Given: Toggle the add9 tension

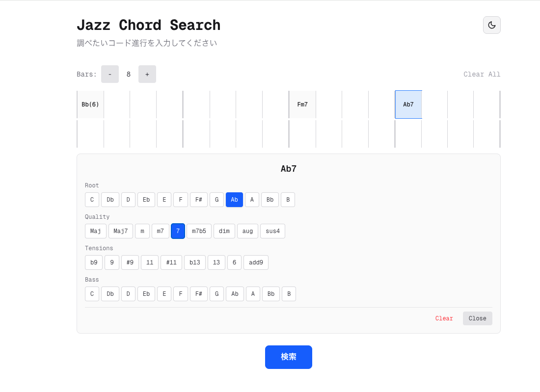Looking at the screenshot, I should [x=256, y=262].
